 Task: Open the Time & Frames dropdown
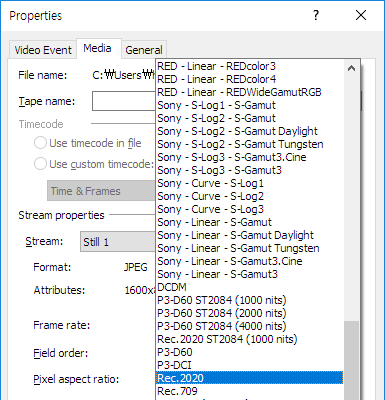pos(101,191)
